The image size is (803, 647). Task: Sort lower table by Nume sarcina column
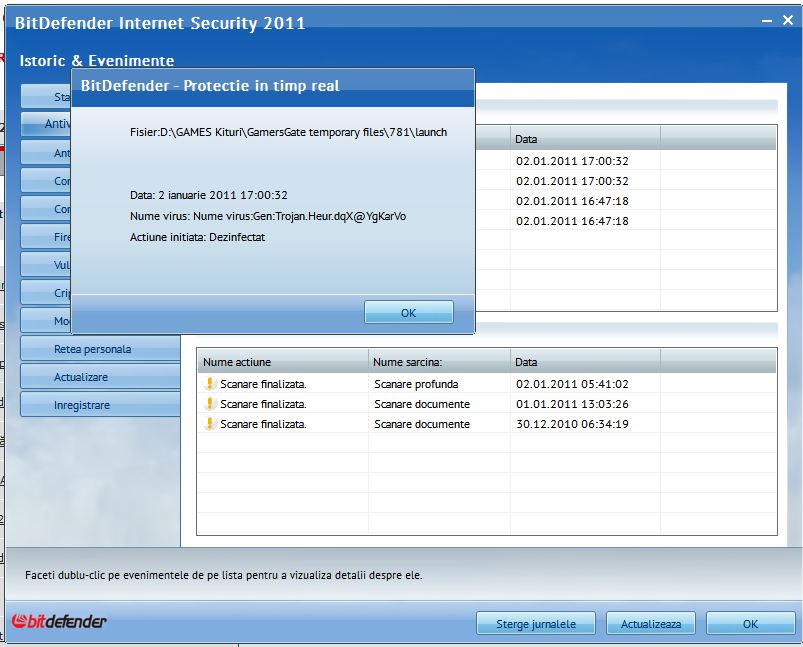click(439, 362)
